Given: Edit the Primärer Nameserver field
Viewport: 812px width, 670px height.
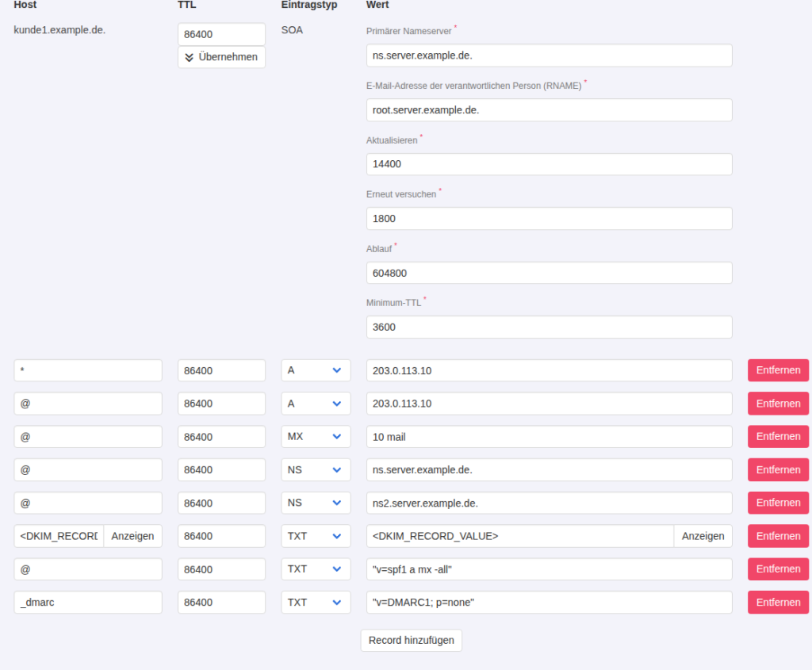Looking at the screenshot, I should pos(549,56).
